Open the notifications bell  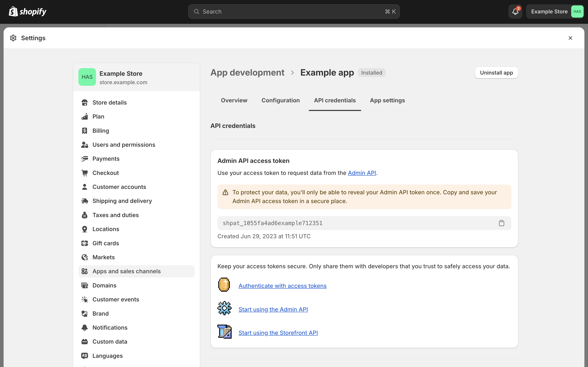pyautogui.click(x=515, y=11)
